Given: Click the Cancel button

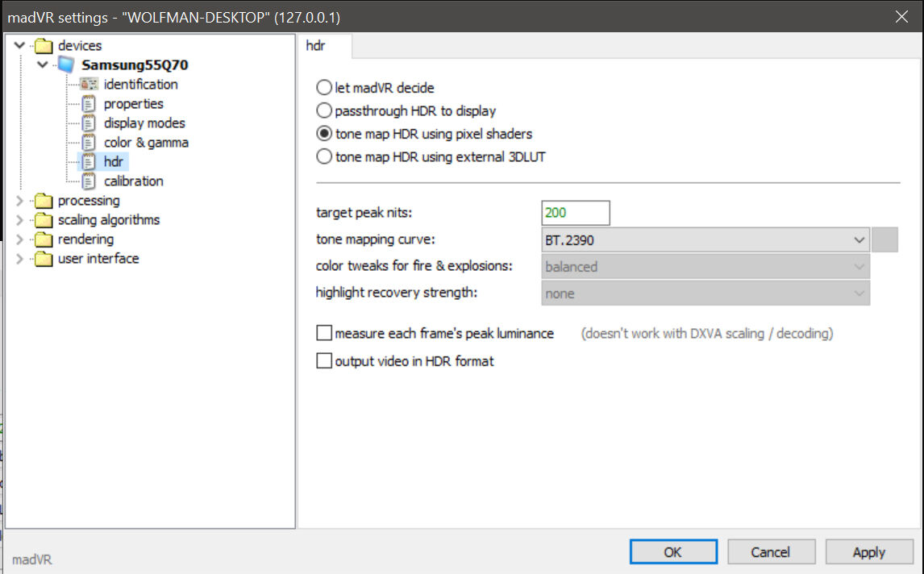Looking at the screenshot, I should point(772,551).
